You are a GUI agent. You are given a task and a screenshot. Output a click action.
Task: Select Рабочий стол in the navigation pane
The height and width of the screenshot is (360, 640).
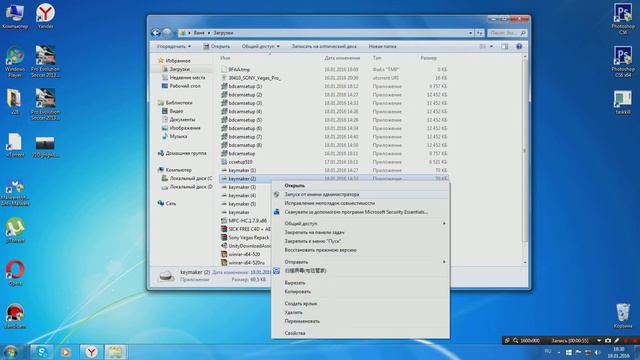coord(184,86)
